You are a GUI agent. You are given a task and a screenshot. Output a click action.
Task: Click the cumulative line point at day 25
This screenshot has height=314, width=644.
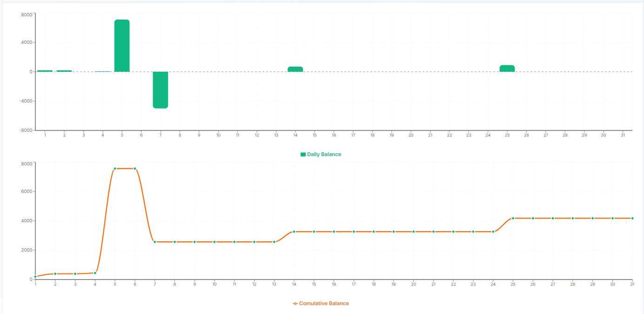point(513,218)
